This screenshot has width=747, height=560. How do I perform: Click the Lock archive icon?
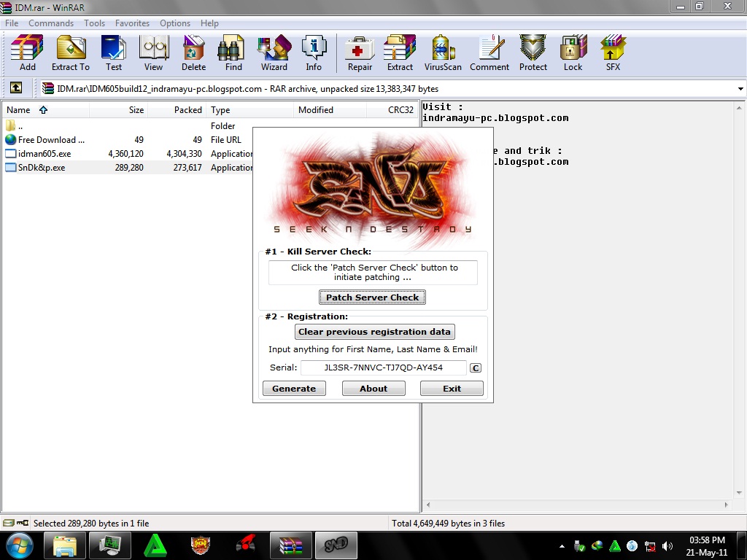pyautogui.click(x=573, y=52)
